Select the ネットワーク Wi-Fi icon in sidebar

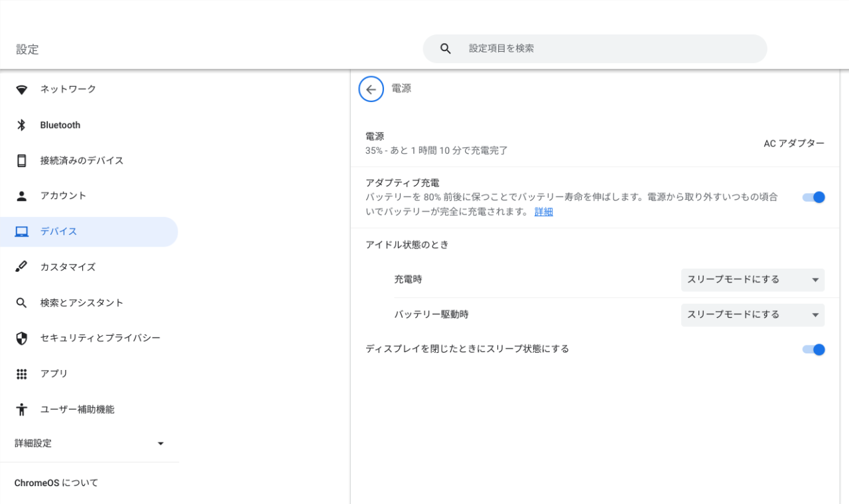(21, 89)
